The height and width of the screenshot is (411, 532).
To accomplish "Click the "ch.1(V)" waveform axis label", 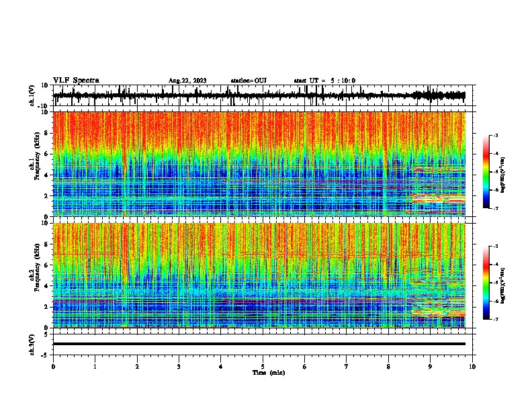I will (x=32, y=95).
